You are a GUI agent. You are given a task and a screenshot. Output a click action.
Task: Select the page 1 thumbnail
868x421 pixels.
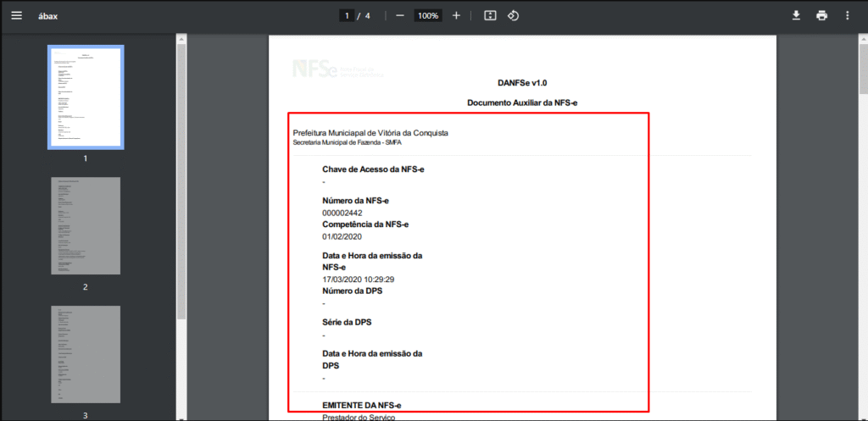86,97
